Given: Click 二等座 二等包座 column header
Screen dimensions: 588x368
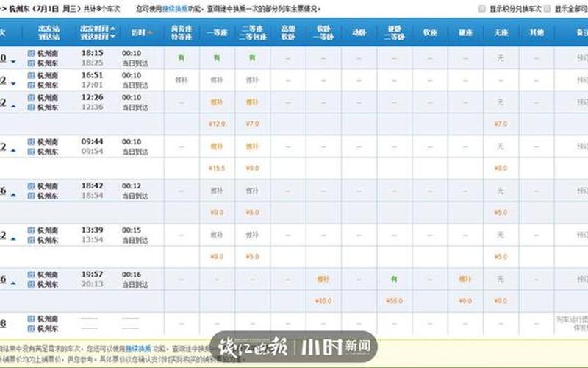Looking at the screenshot, I should (253, 32).
